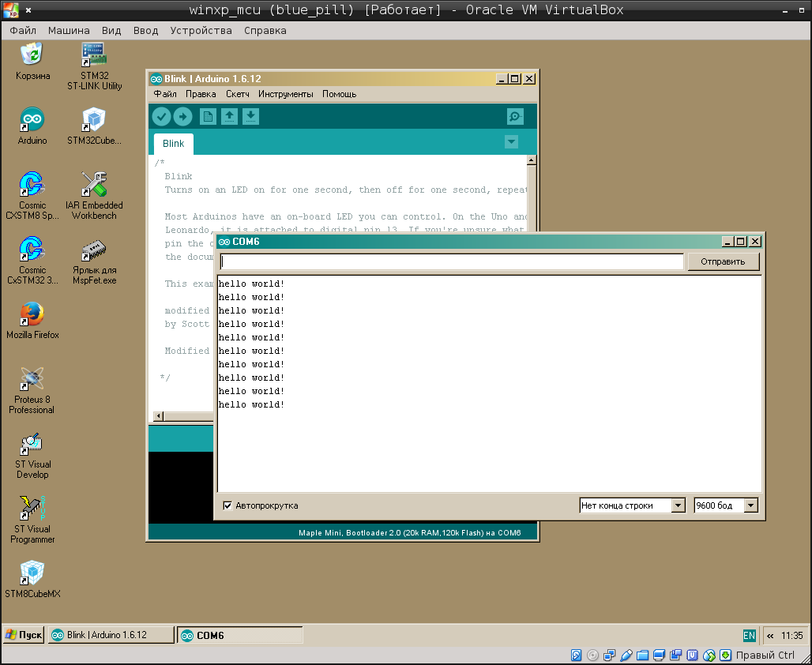The width and height of the screenshot is (812, 665).
Task: Open the Файл menu in Arduino window
Action: 165,94
